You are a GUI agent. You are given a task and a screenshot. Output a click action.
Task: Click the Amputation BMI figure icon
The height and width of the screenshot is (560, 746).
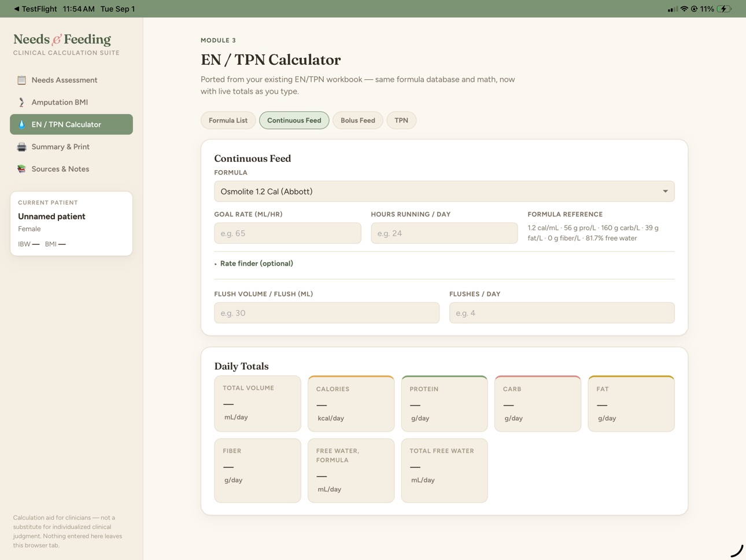[x=21, y=102]
